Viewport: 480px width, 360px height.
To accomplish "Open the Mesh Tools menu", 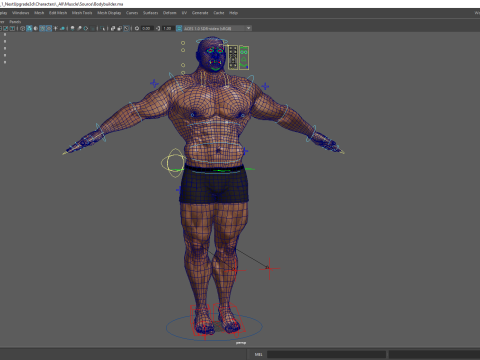I will (x=82, y=13).
